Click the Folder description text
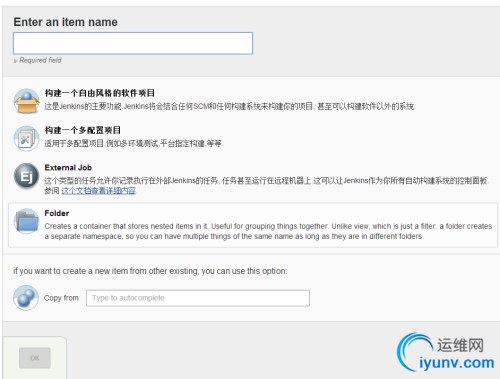500x379 pixels. tap(268, 231)
